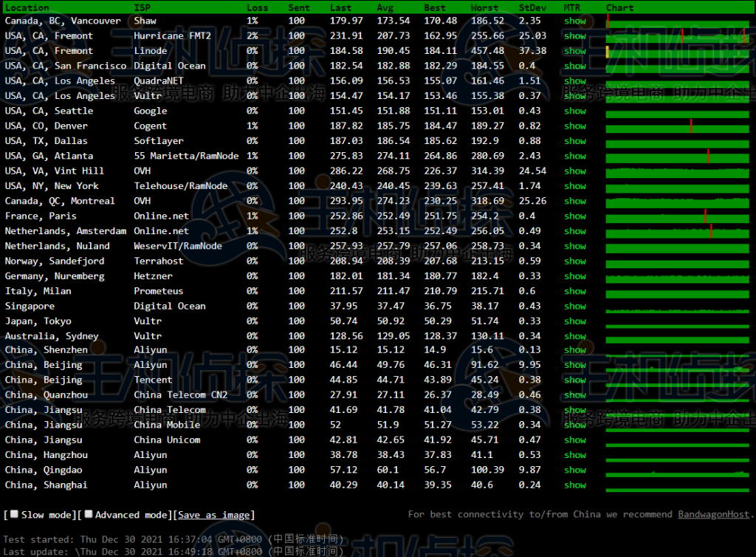
Task: Enable the Slow mode checkbox
Action: click(14, 514)
